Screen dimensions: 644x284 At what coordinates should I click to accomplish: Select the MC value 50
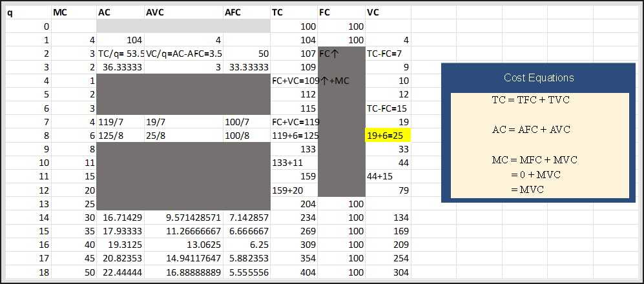[74, 272]
